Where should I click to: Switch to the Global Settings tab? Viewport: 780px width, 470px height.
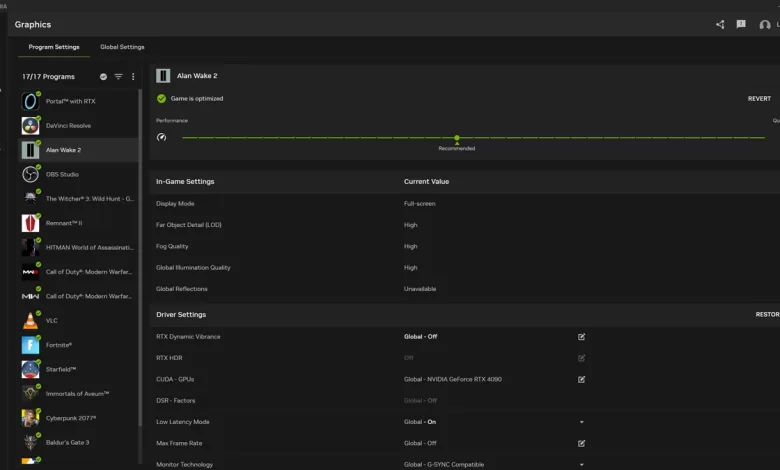[x=122, y=47]
